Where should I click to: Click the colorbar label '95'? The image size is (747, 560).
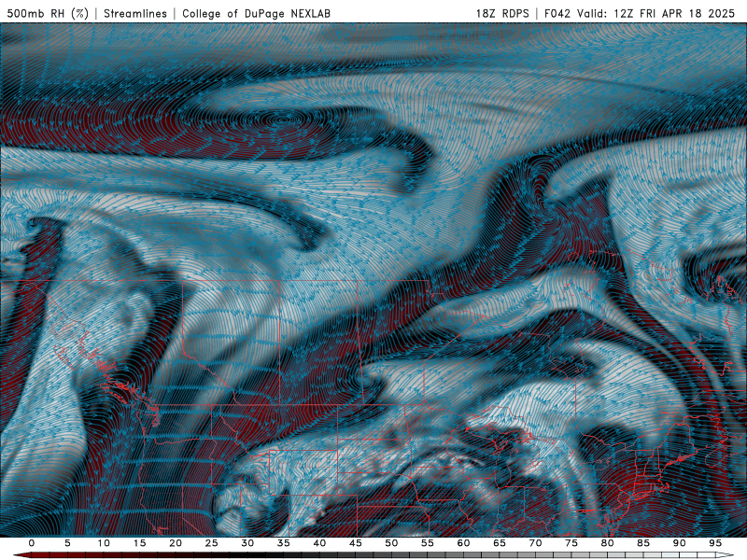coord(715,543)
